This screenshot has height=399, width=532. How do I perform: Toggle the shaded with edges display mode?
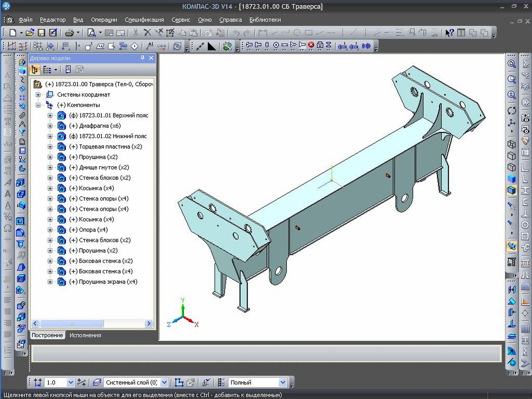click(512, 190)
